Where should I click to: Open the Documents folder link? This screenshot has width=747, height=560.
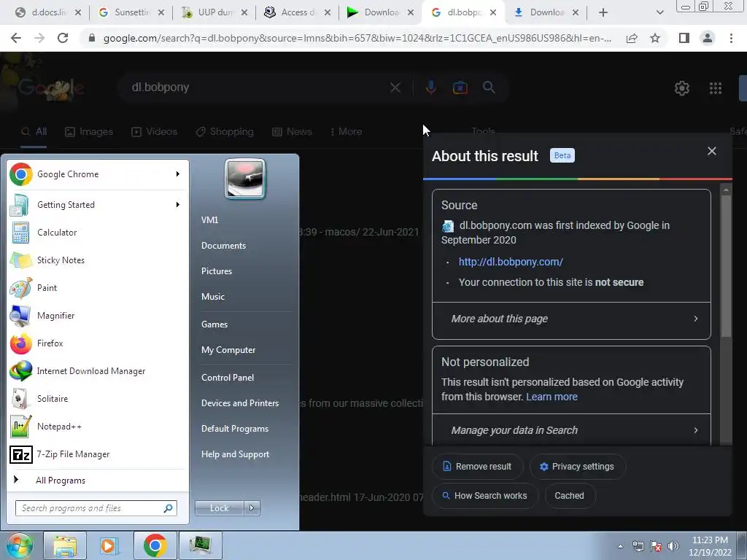point(223,246)
